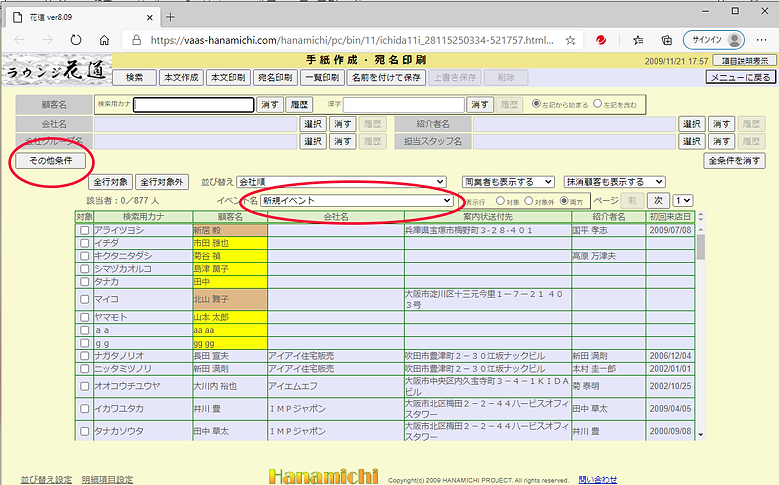The height and width of the screenshot is (485, 779).
Task: Clear all conditions with 全条件を消す
Action: 734,161
